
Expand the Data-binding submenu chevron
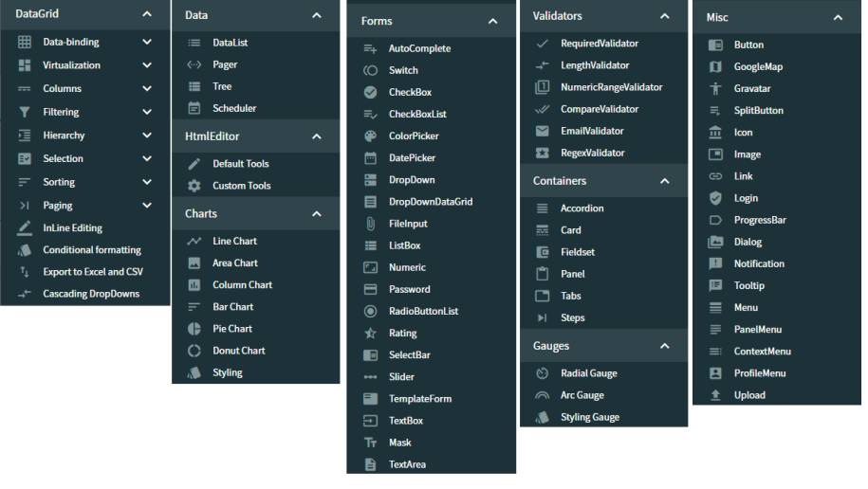pos(147,42)
